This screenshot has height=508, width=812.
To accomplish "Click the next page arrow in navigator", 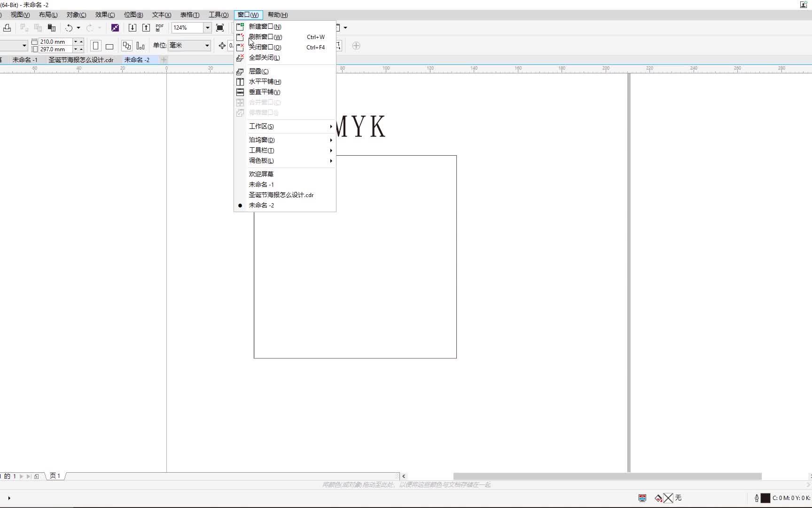I will tap(22, 476).
